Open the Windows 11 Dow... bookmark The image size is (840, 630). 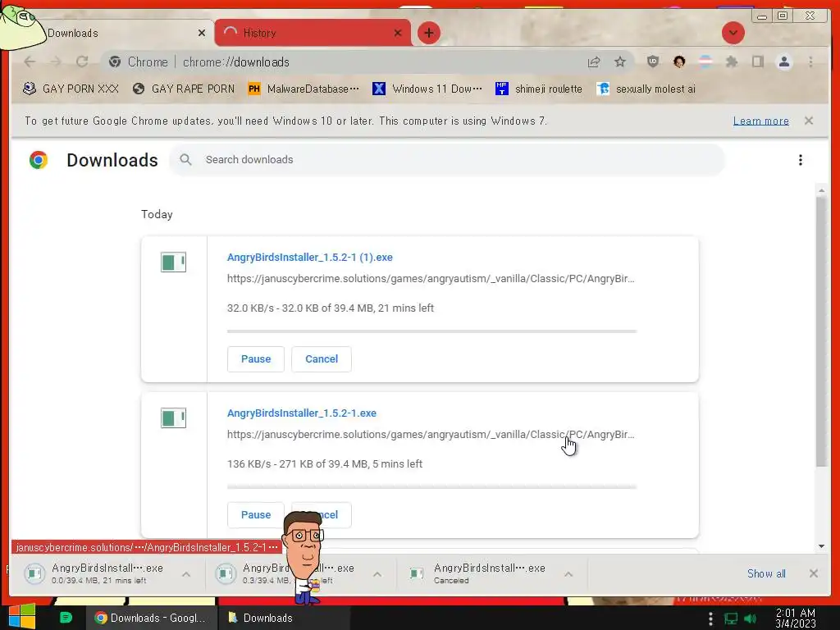[427, 89]
